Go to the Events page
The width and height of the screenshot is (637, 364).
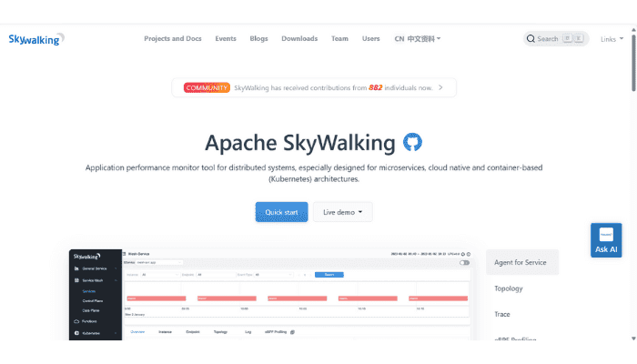point(226,38)
